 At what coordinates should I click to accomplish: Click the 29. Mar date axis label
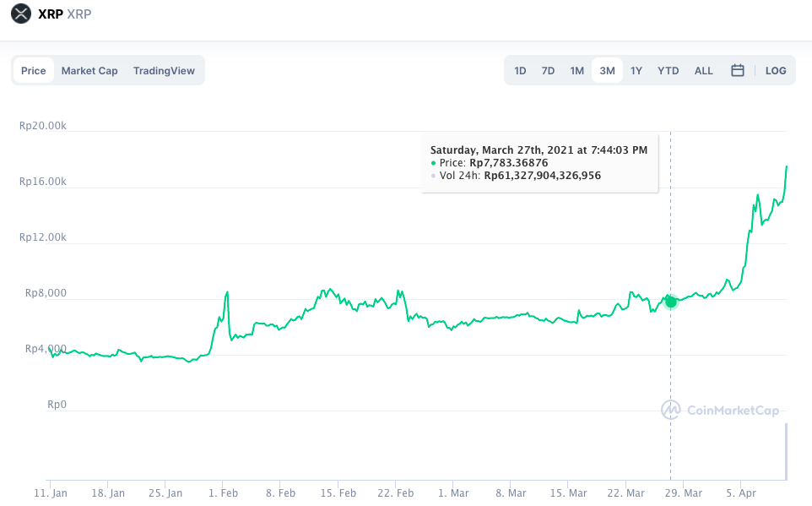coord(682,492)
